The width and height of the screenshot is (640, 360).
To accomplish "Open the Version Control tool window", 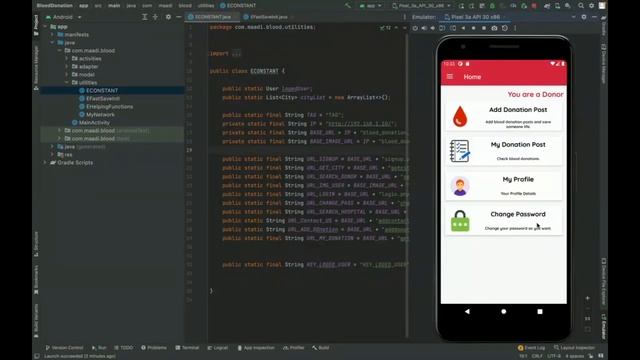I will pyautogui.click(x=64, y=348).
